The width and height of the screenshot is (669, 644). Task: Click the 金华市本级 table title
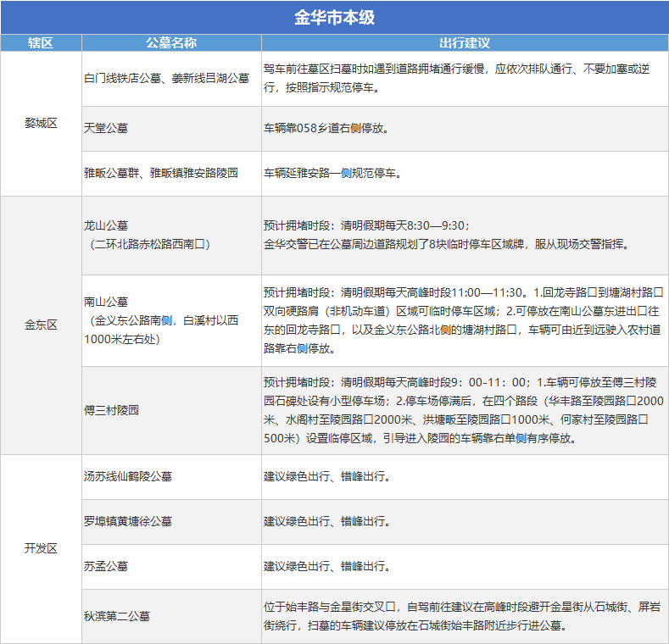click(x=334, y=18)
